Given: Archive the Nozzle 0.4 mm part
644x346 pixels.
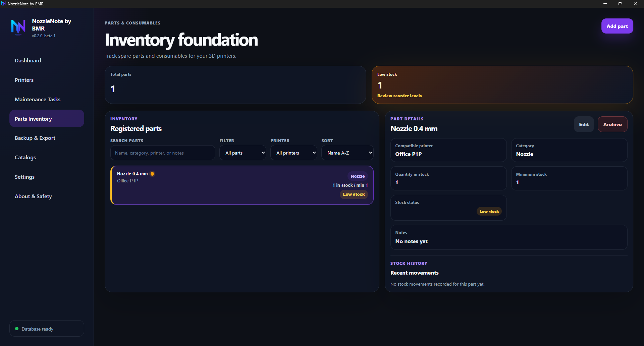Looking at the screenshot, I should coord(612,124).
